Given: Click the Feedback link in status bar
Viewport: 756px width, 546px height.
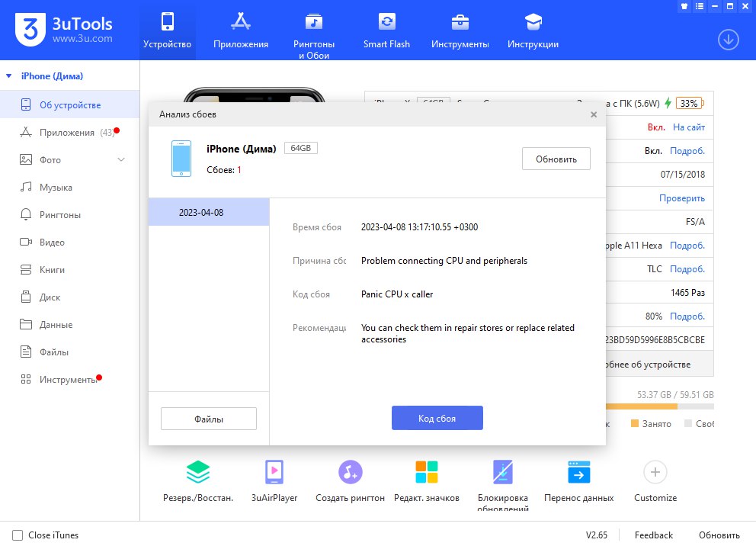Looking at the screenshot, I should click(x=653, y=535).
